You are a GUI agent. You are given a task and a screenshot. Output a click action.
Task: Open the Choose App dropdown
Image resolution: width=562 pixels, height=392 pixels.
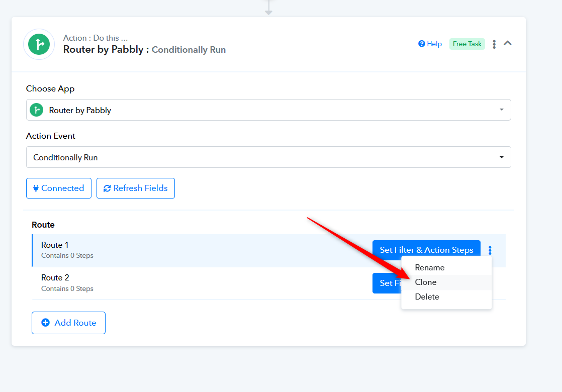click(x=268, y=110)
